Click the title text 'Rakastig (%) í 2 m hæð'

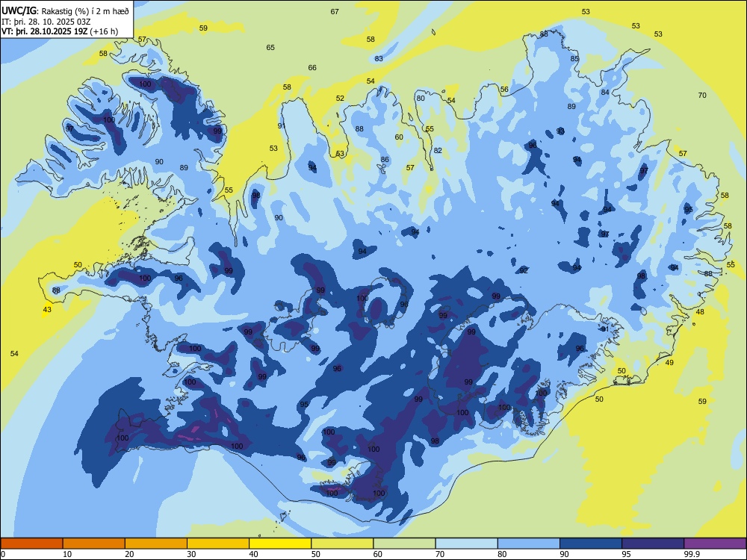(84, 11)
